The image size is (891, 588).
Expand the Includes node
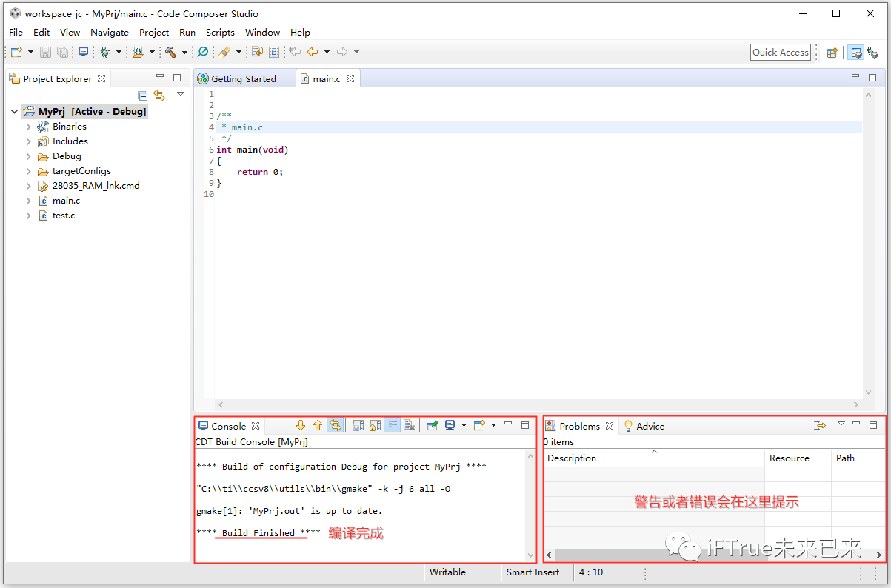pyautogui.click(x=28, y=141)
